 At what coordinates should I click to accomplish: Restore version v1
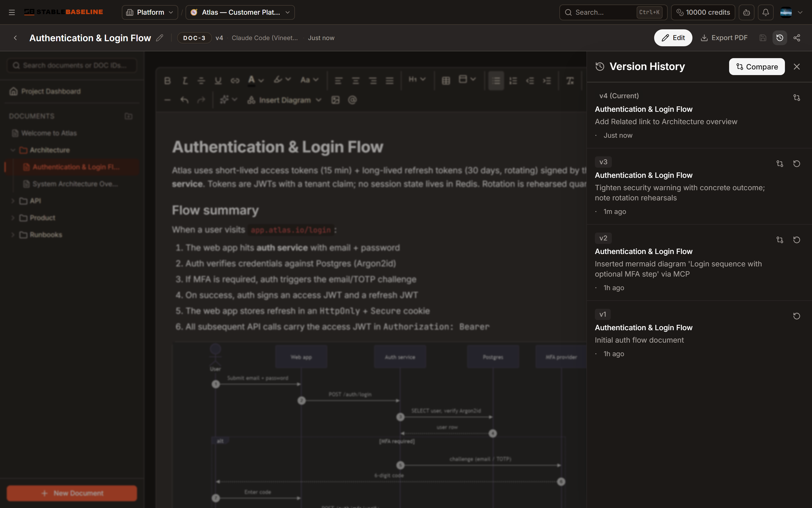pos(796,316)
